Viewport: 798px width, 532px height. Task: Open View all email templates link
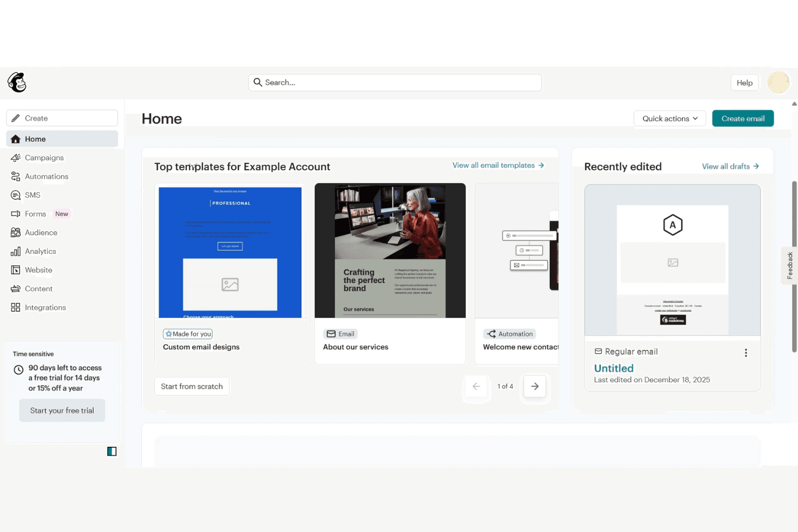tap(498, 165)
